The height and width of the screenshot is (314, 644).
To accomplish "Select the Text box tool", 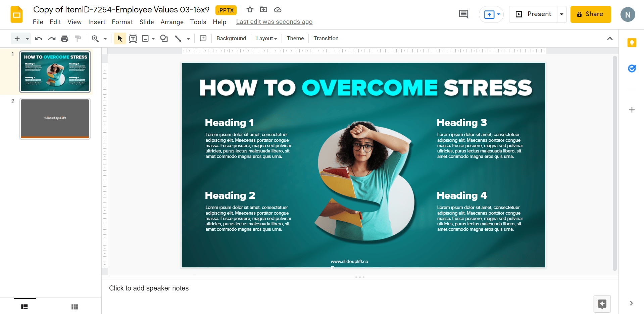I will [133, 38].
